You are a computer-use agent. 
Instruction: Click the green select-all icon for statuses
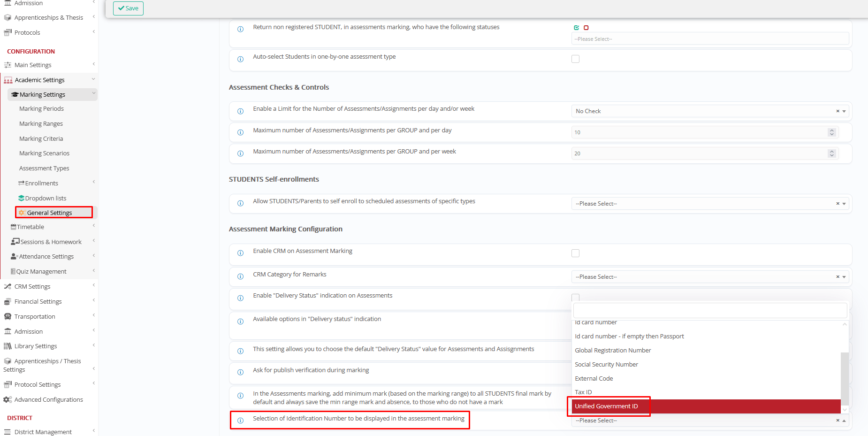(x=576, y=28)
